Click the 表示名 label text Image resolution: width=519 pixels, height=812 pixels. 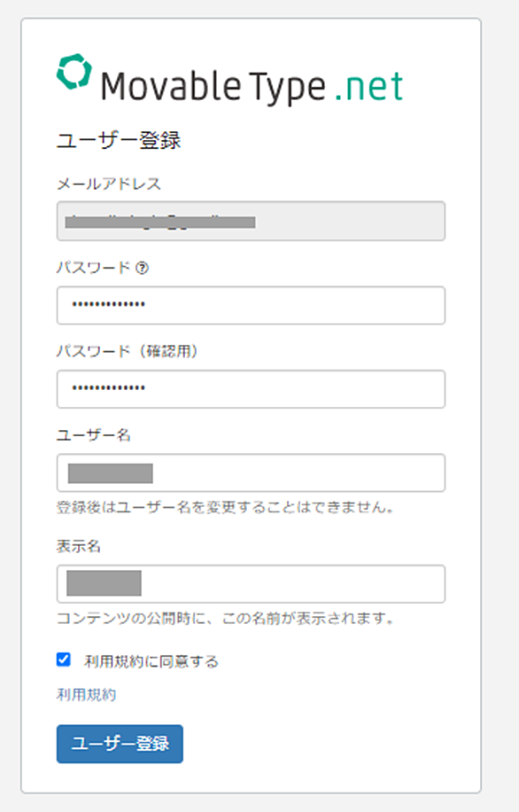79,546
